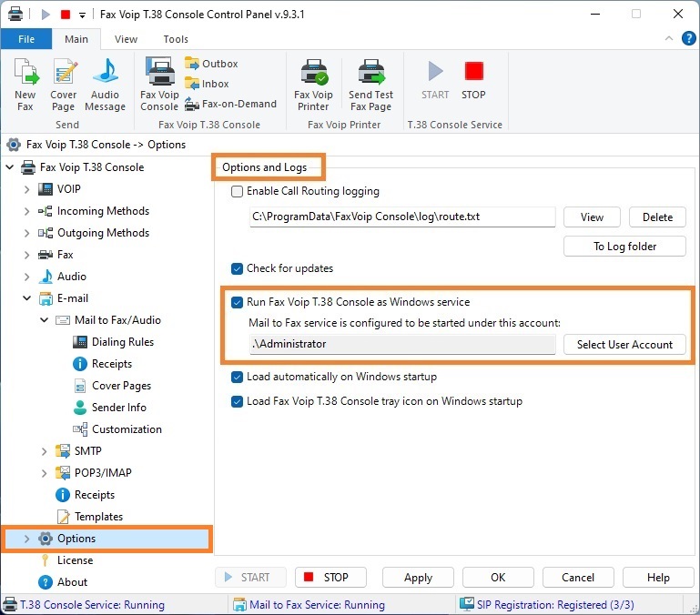
Task: Select Incoming Methods tree node
Action: click(103, 211)
